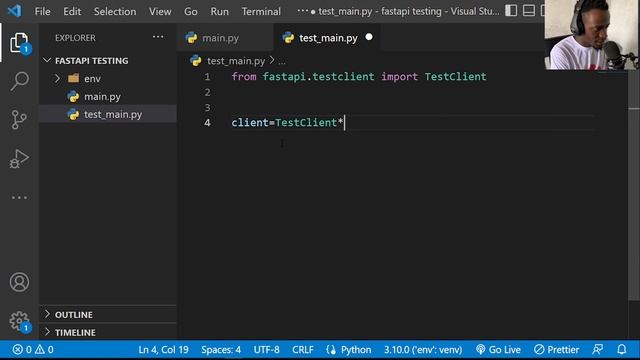
Task: Open the Source Control view
Action: pyautogui.click(x=19, y=120)
